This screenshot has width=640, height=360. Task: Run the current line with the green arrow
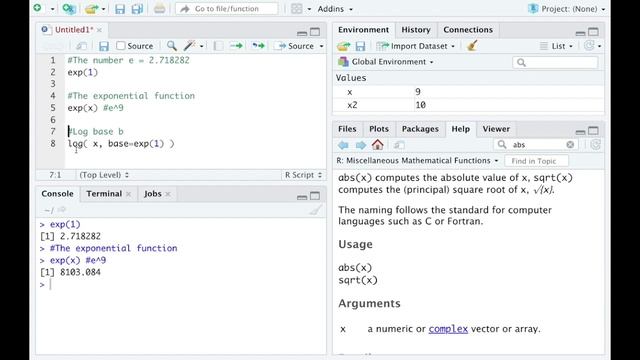tap(236, 46)
